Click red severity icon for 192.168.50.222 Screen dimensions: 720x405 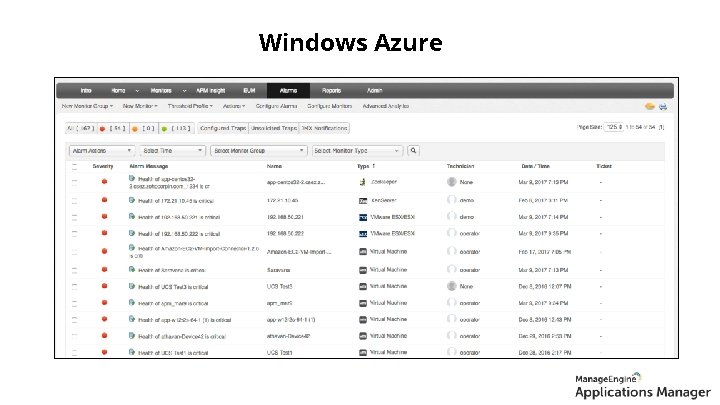pos(104,233)
